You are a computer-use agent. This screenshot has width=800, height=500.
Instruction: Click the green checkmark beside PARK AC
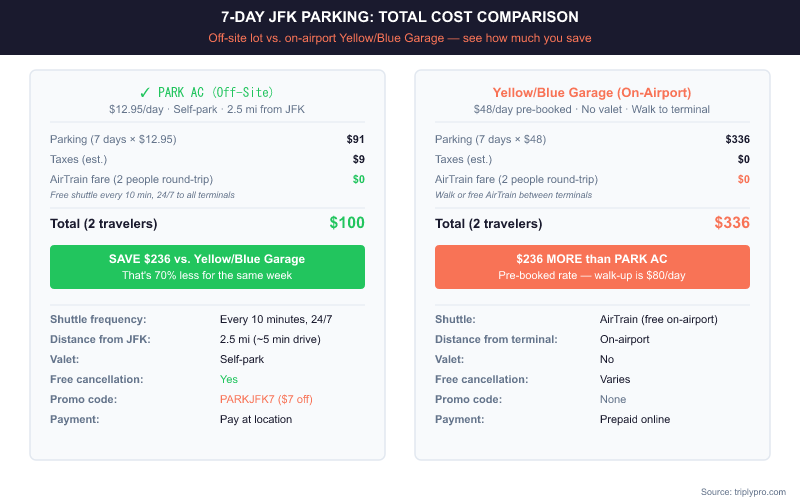tap(146, 92)
